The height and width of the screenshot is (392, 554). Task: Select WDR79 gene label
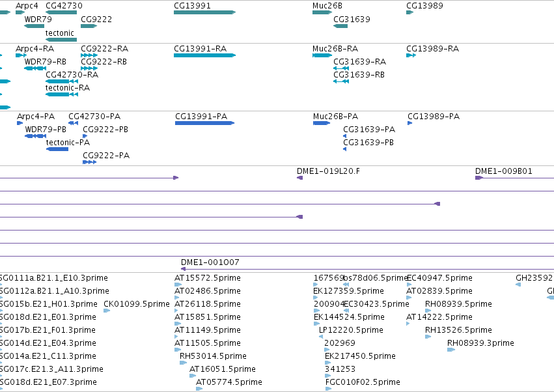[38, 19]
